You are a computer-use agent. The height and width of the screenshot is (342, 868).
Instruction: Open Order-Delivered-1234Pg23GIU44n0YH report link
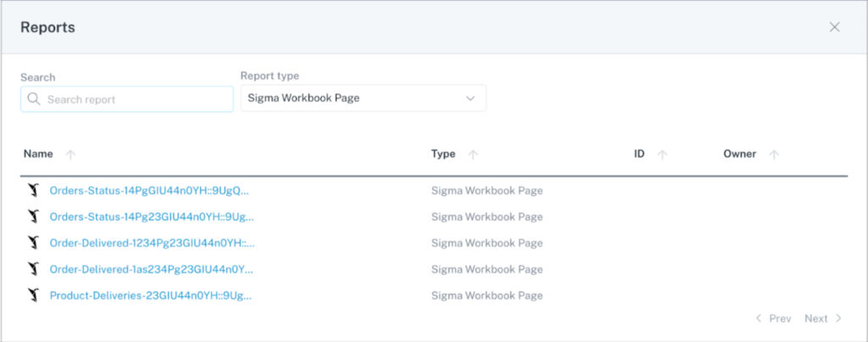pos(153,243)
